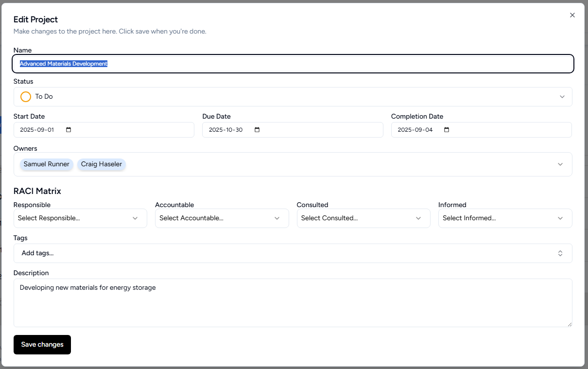Click the Tags up-down selector arrows

click(560, 253)
